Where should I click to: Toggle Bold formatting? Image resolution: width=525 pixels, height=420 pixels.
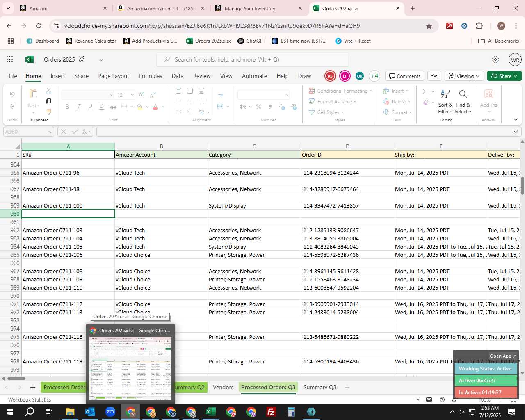67,107
